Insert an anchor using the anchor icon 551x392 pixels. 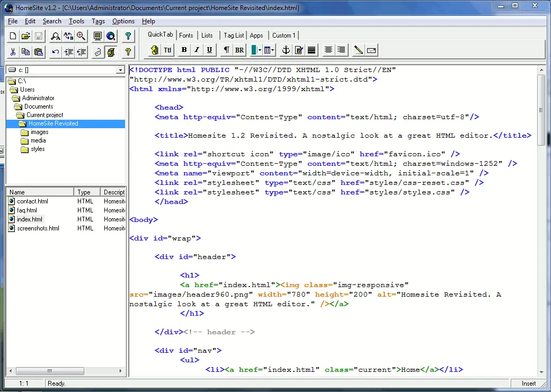[286, 50]
